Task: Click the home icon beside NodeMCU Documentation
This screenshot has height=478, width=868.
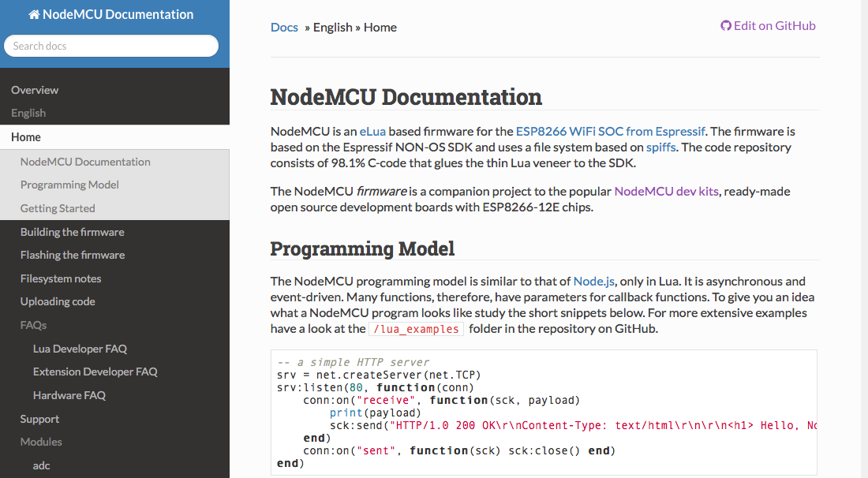Action: (x=34, y=14)
